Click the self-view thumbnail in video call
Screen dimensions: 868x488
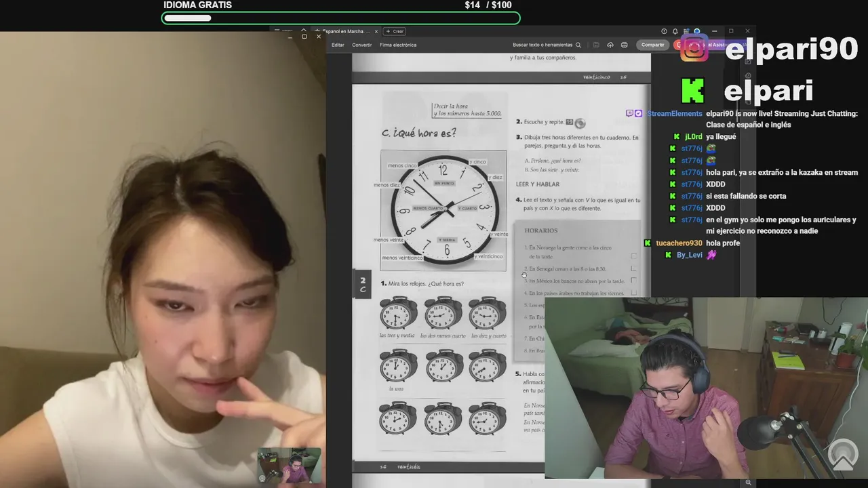tap(290, 466)
